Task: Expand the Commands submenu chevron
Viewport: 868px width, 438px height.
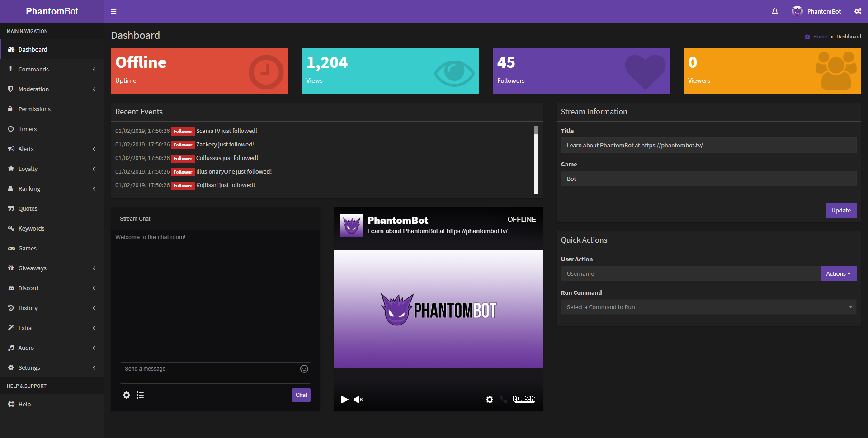Action: [94, 69]
